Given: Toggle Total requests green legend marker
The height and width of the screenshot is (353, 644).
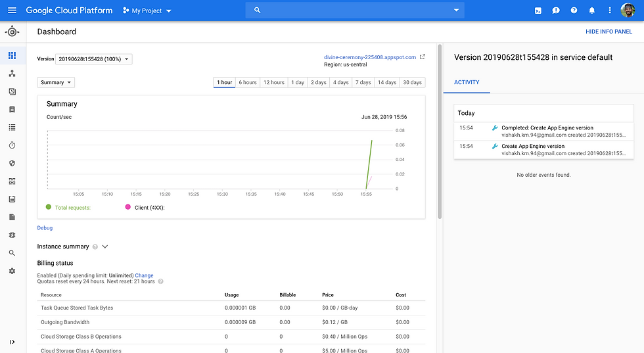Looking at the screenshot, I should tap(49, 207).
